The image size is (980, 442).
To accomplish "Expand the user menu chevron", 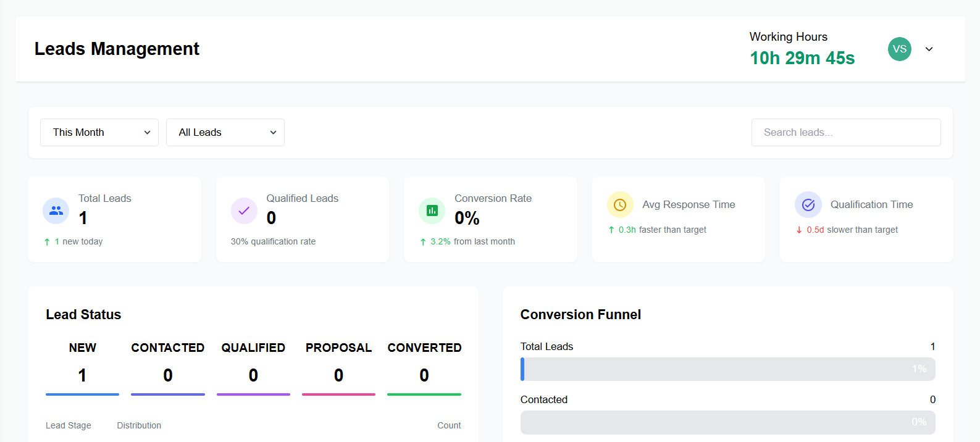I will pyautogui.click(x=929, y=49).
